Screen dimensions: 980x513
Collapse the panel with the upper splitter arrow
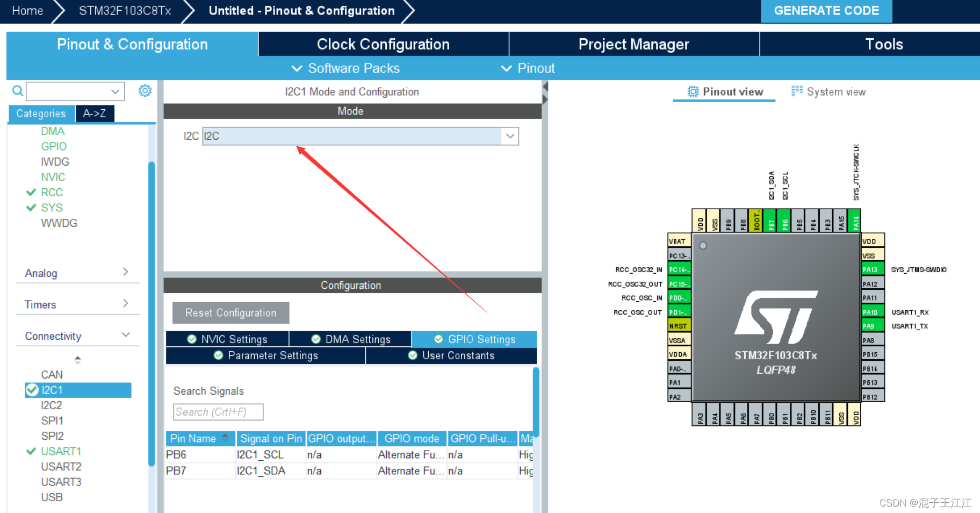(545, 87)
